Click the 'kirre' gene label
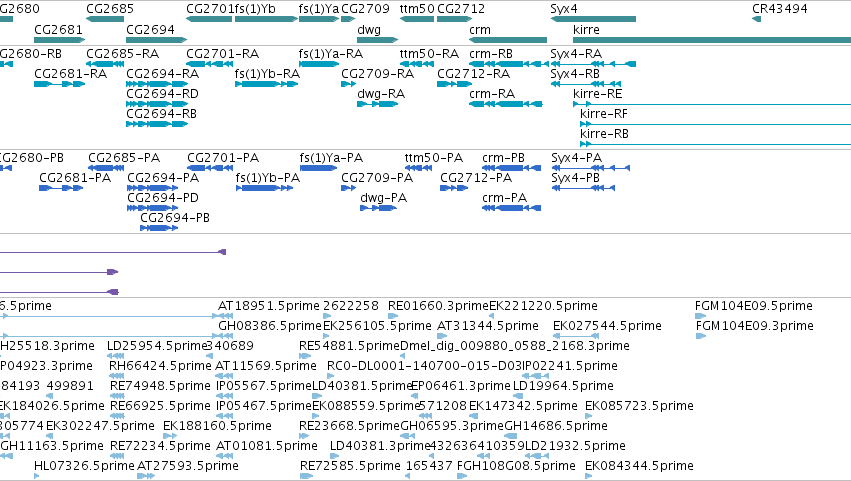This screenshot has width=851, height=481. coord(586,30)
